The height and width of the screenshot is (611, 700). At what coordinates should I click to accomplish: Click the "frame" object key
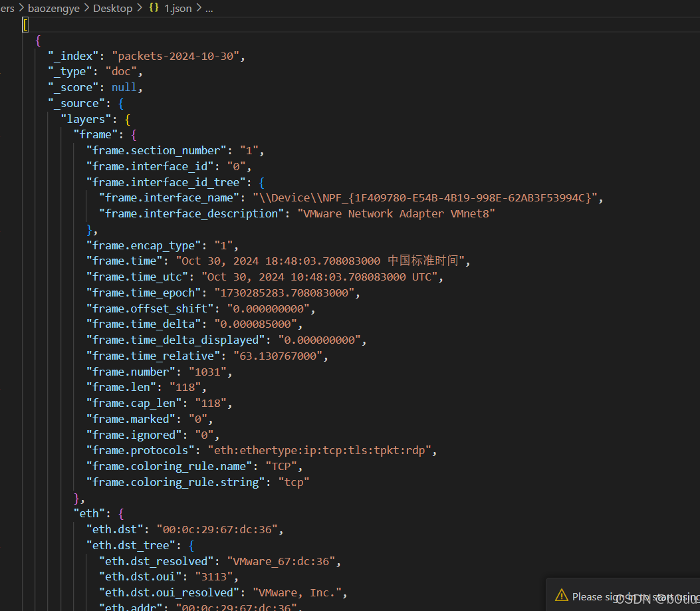click(x=96, y=134)
